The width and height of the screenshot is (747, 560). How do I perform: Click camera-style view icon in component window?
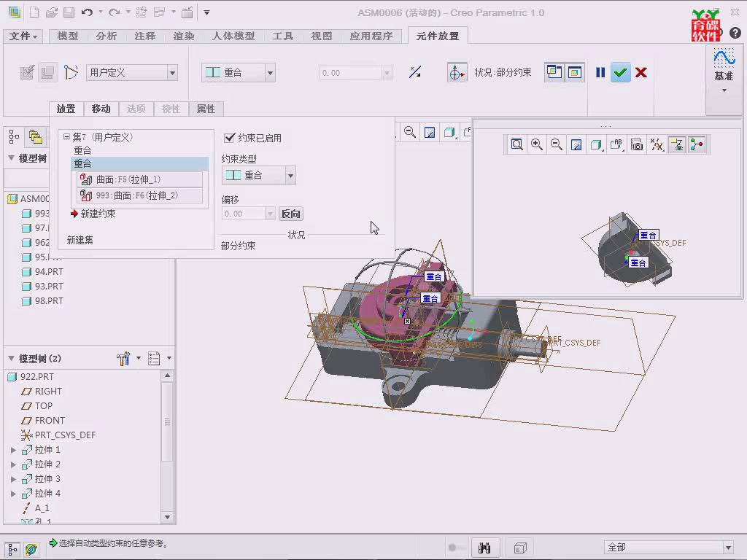click(636, 144)
